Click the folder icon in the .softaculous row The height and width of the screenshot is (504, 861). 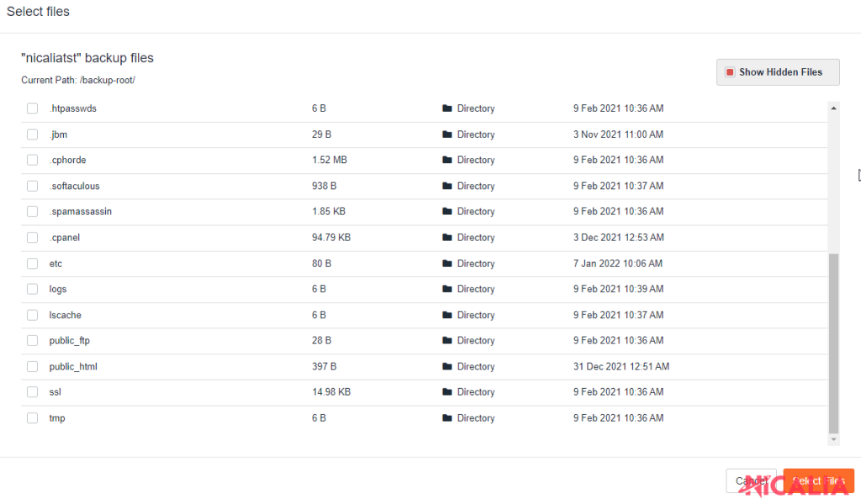447,186
